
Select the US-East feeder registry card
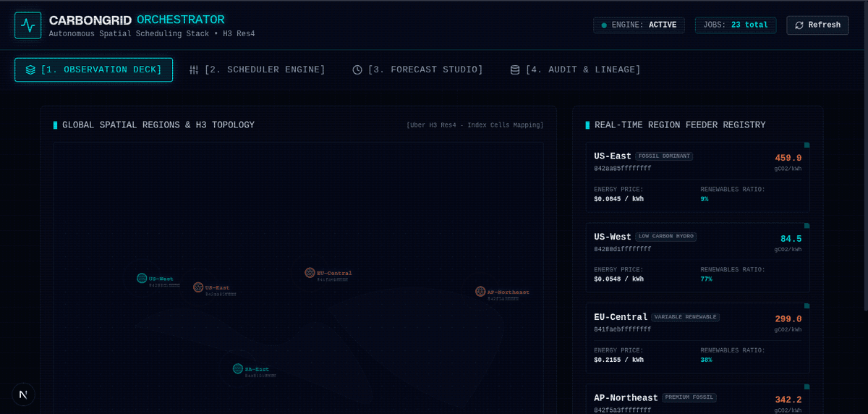(x=697, y=177)
